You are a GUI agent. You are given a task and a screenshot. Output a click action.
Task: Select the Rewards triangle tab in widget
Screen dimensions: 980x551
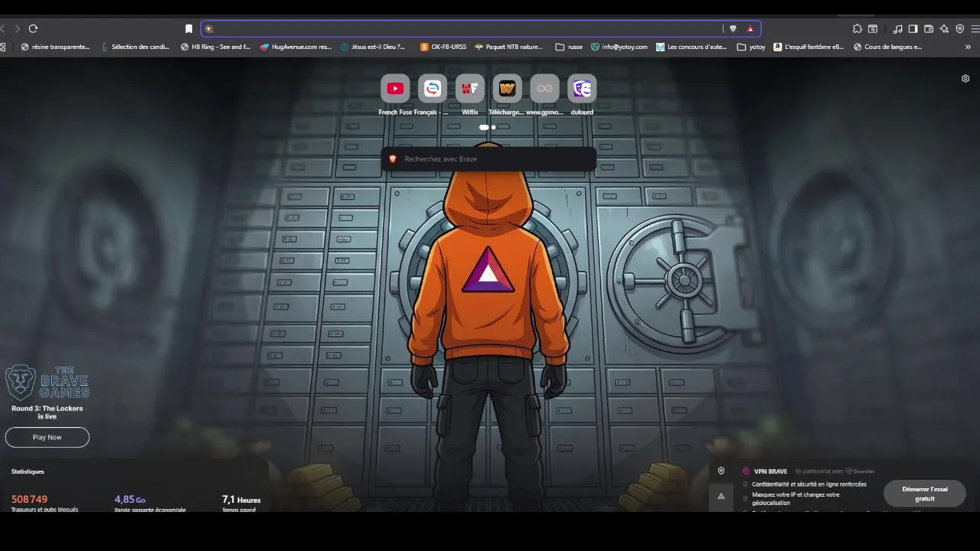[720, 496]
